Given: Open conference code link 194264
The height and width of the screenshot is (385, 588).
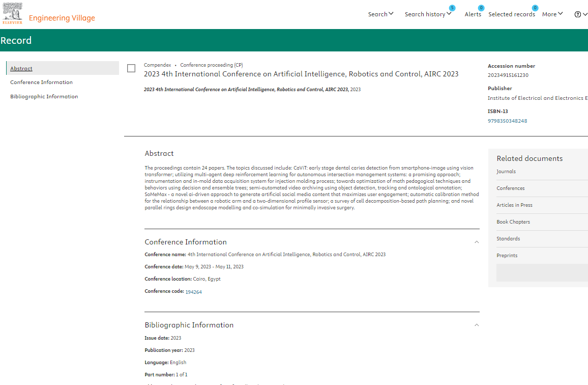Looking at the screenshot, I should tap(193, 292).
